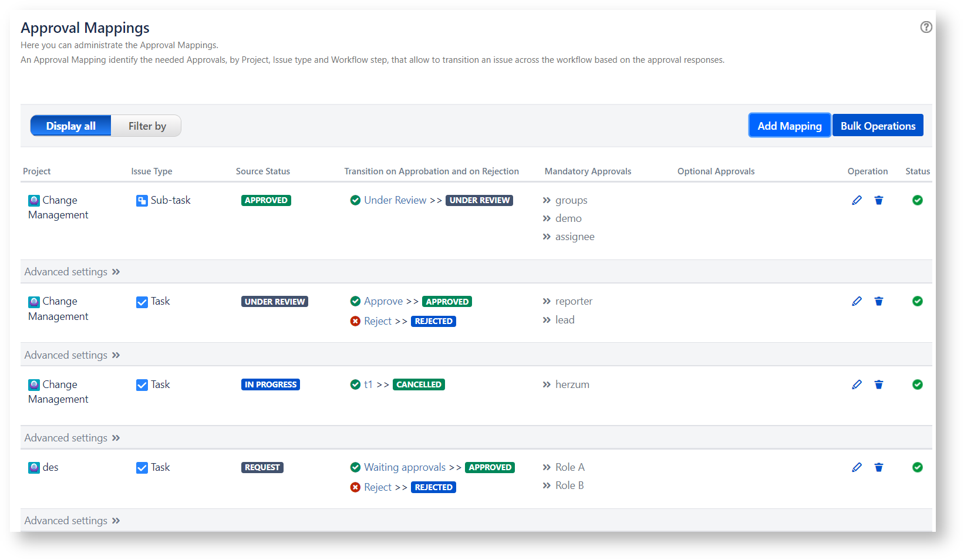
Task: Expand Advanced settings under des mapping
Action: (x=72, y=521)
